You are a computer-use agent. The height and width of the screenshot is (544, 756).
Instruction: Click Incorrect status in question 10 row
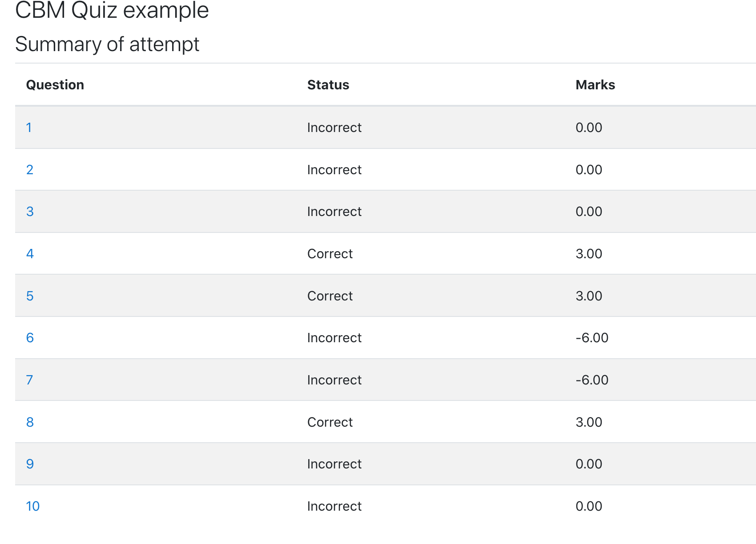tap(334, 506)
